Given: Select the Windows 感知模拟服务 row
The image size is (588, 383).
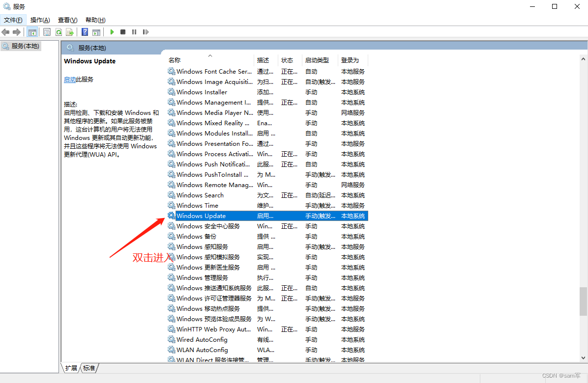Looking at the screenshot, I should [267, 257].
